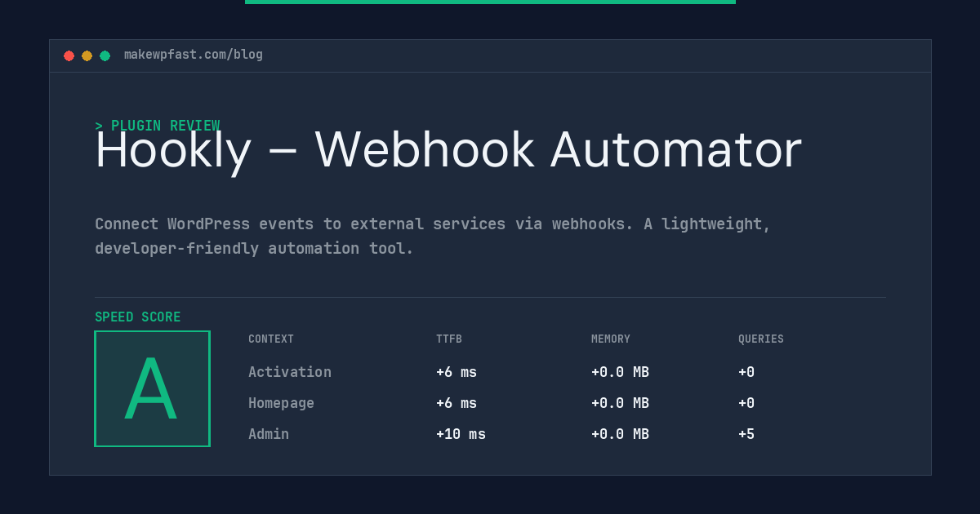This screenshot has width=980, height=514.
Task: Click the plugin description paragraph
Action: (433, 236)
